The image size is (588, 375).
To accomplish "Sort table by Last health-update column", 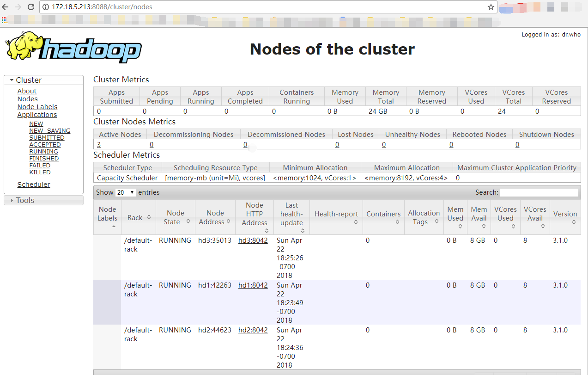I will 291,217.
